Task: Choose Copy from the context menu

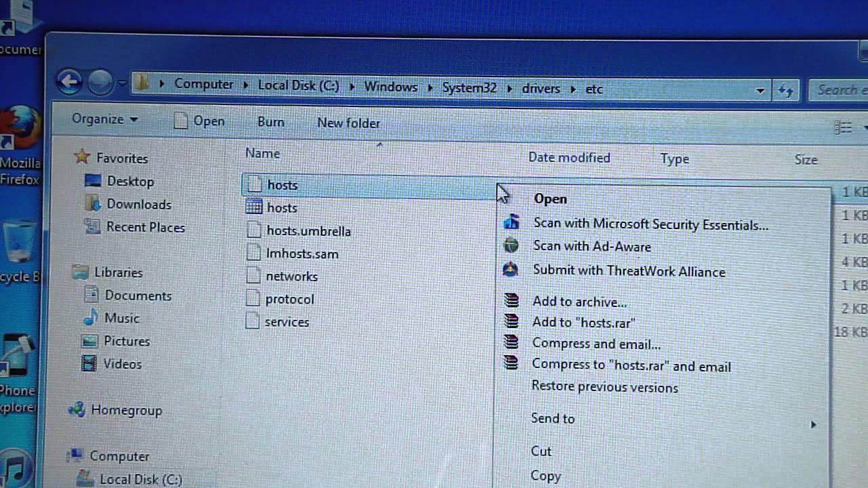Action: (545, 476)
